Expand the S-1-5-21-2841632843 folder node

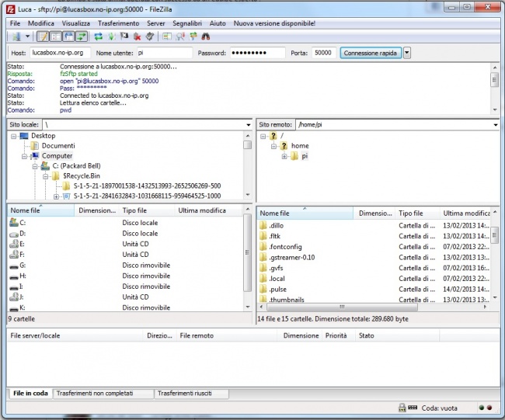click(x=57, y=196)
